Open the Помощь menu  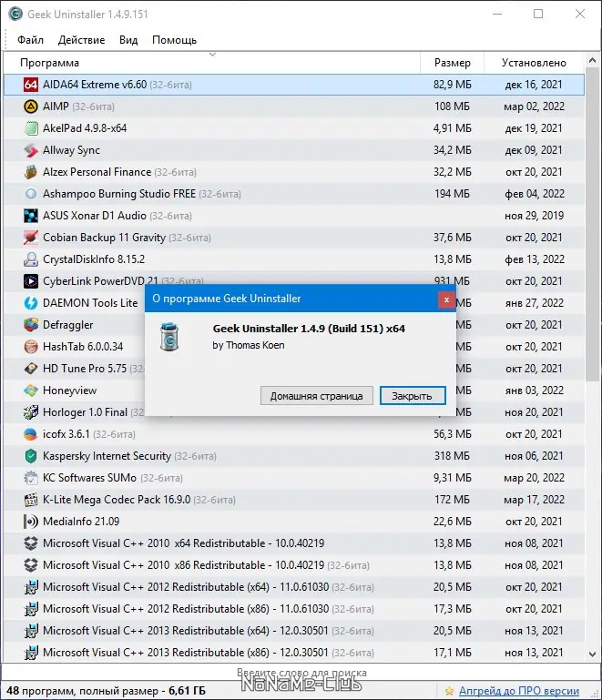pyautogui.click(x=174, y=40)
